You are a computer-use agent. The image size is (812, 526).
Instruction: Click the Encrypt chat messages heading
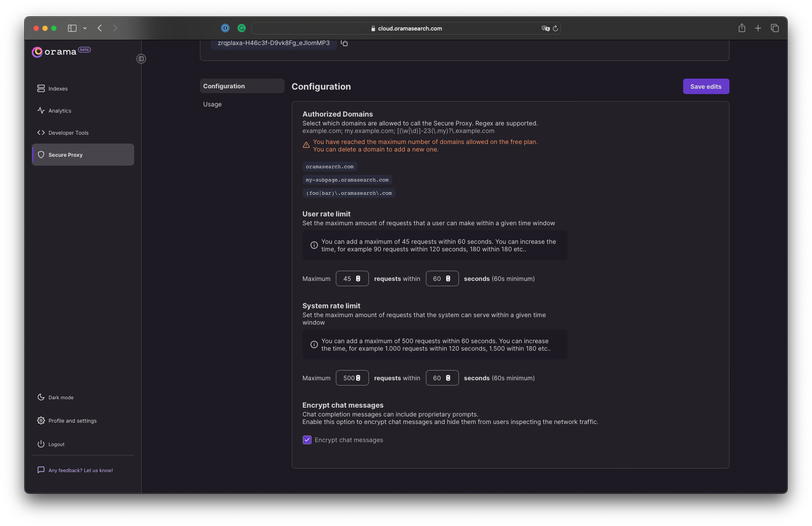click(x=343, y=405)
